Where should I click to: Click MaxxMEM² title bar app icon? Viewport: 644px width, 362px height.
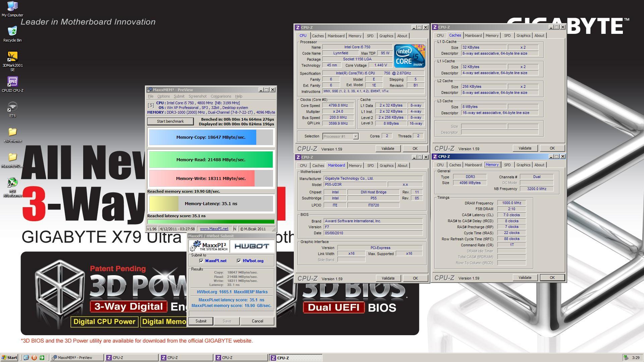(150, 90)
